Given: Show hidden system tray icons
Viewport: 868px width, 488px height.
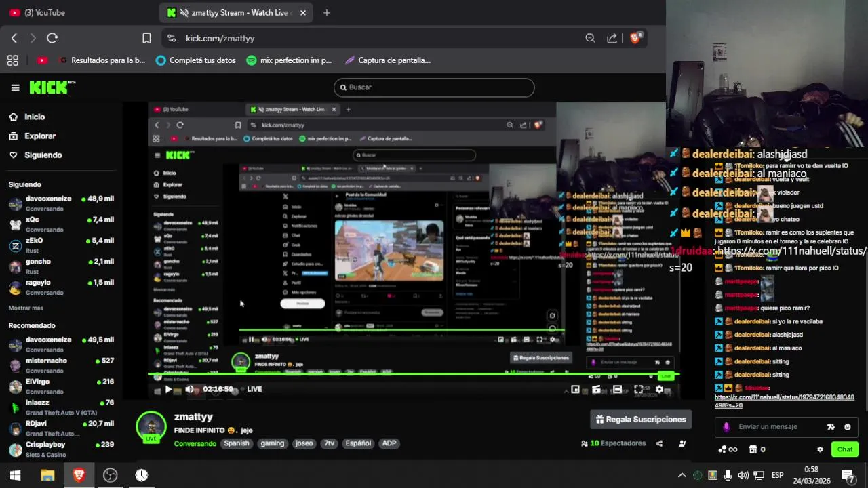Looking at the screenshot, I should pos(682,475).
